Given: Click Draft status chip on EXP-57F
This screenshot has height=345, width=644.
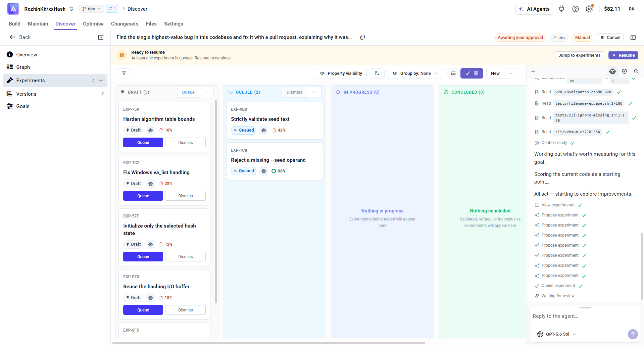Looking at the screenshot, I should pyautogui.click(x=133, y=244).
